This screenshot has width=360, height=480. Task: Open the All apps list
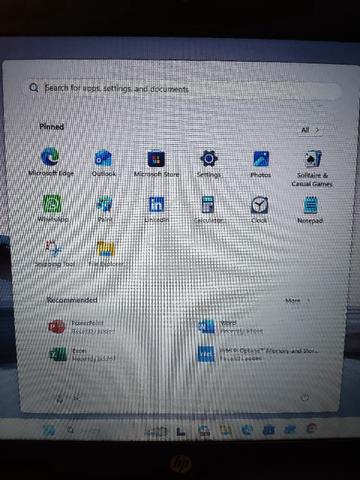[x=310, y=130]
